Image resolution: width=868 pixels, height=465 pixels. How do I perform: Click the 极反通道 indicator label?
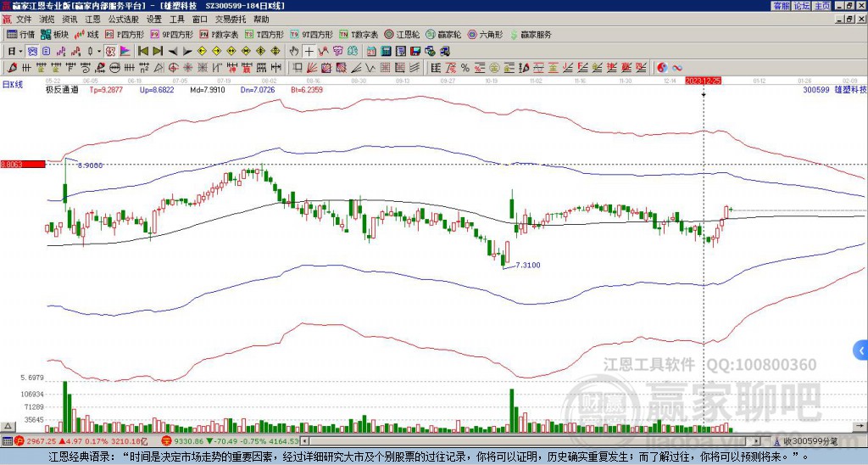tap(62, 89)
